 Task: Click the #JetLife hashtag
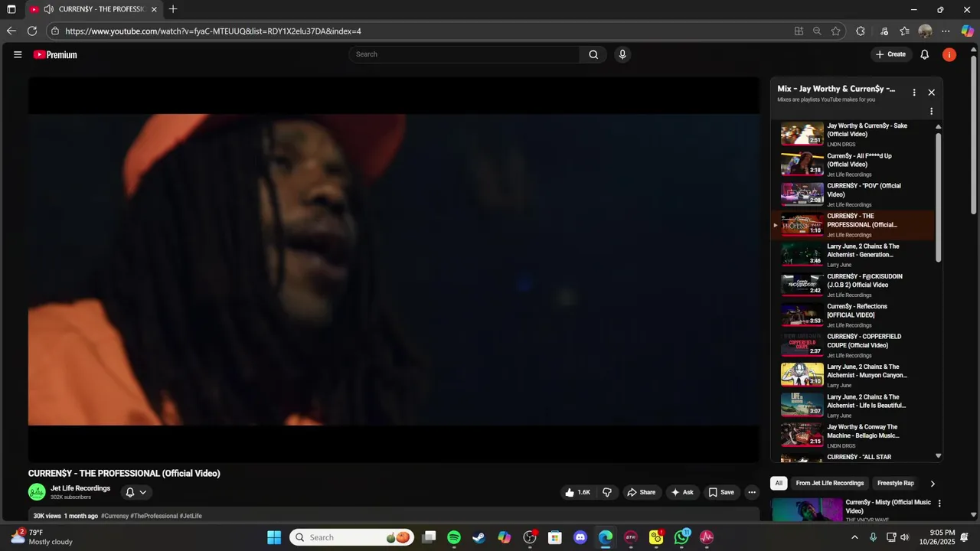pyautogui.click(x=191, y=516)
